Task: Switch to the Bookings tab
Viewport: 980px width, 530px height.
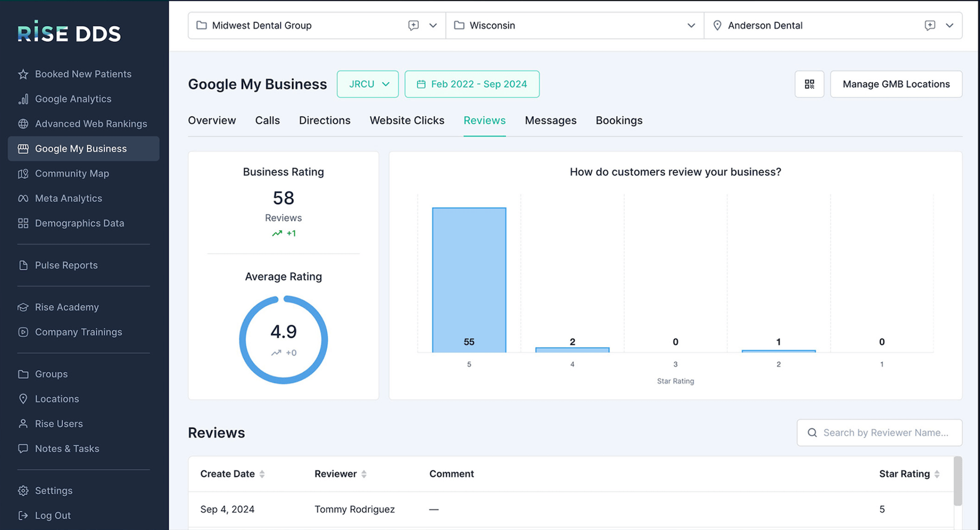Action: [619, 121]
